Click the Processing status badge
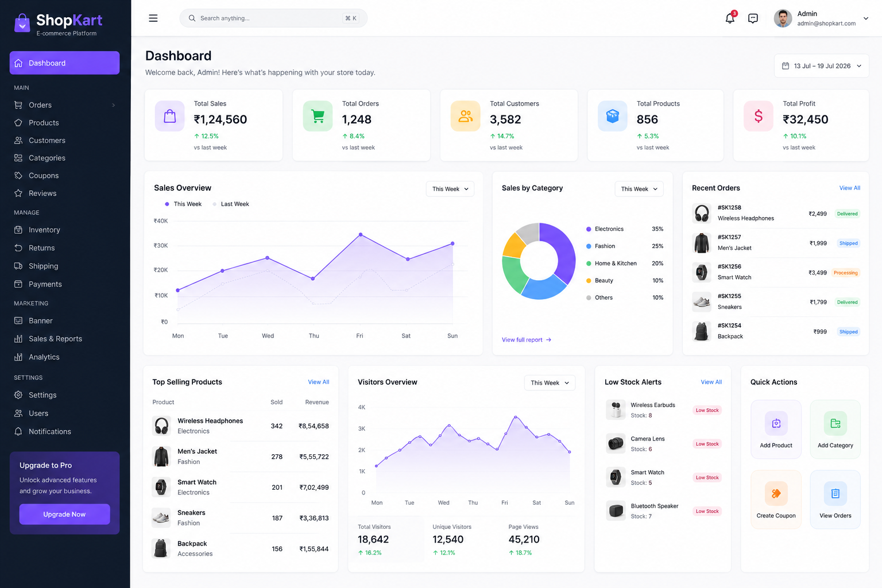Image resolution: width=882 pixels, height=588 pixels. (x=846, y=273)
